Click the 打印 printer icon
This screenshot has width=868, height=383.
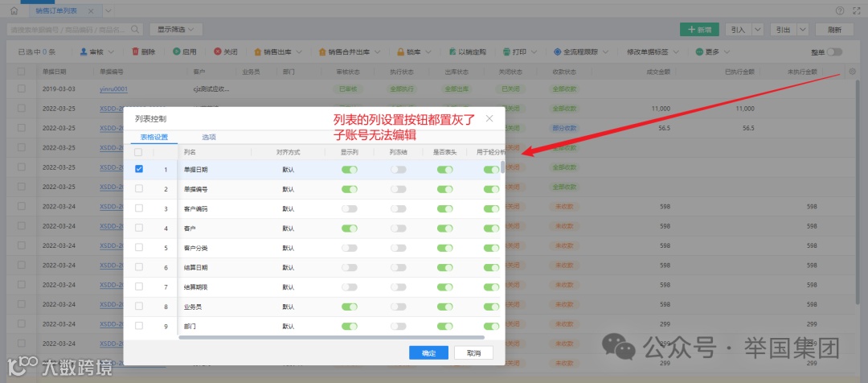506,51
